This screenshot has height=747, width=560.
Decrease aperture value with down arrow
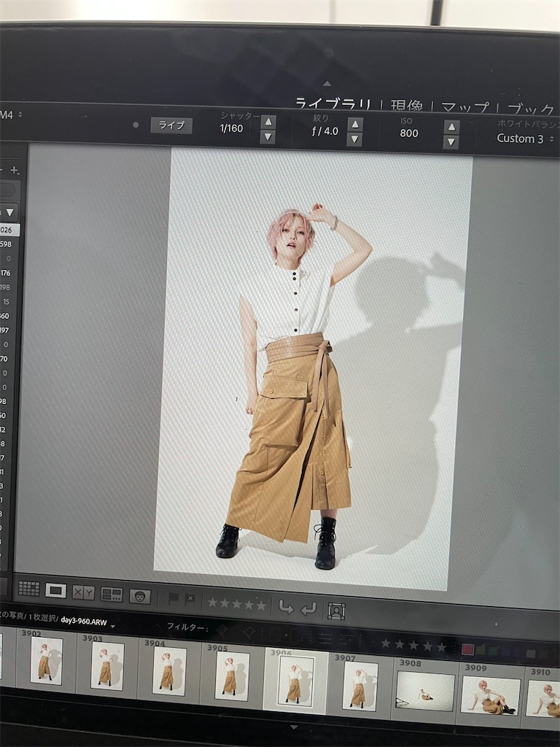354,139
